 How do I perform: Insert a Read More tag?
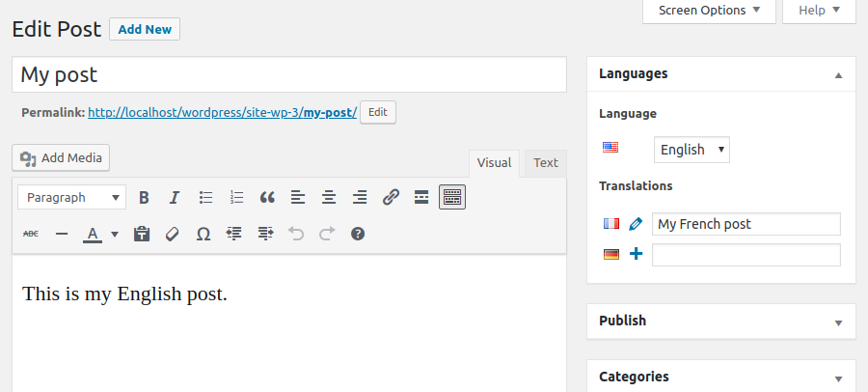pos(421,198)
